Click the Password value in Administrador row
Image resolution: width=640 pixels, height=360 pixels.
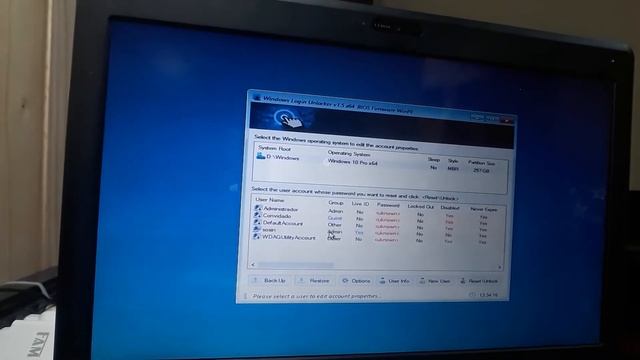click(x=387, y=213)
